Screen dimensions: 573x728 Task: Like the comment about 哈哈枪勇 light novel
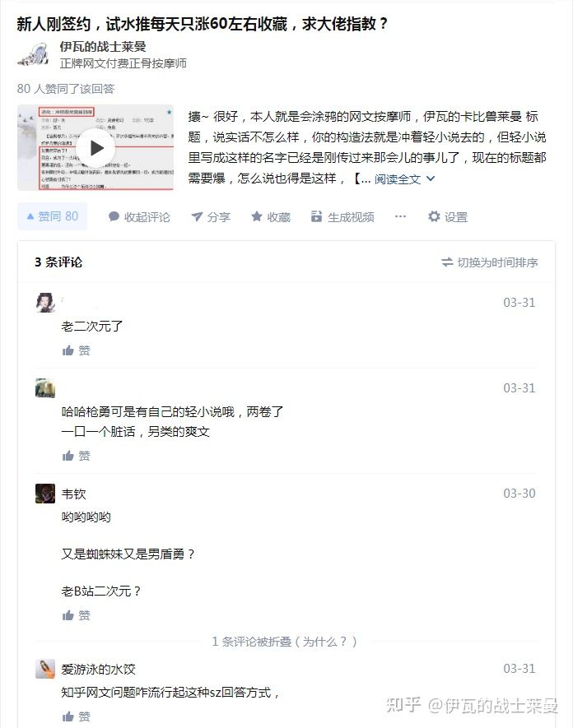tap(77, 456)
